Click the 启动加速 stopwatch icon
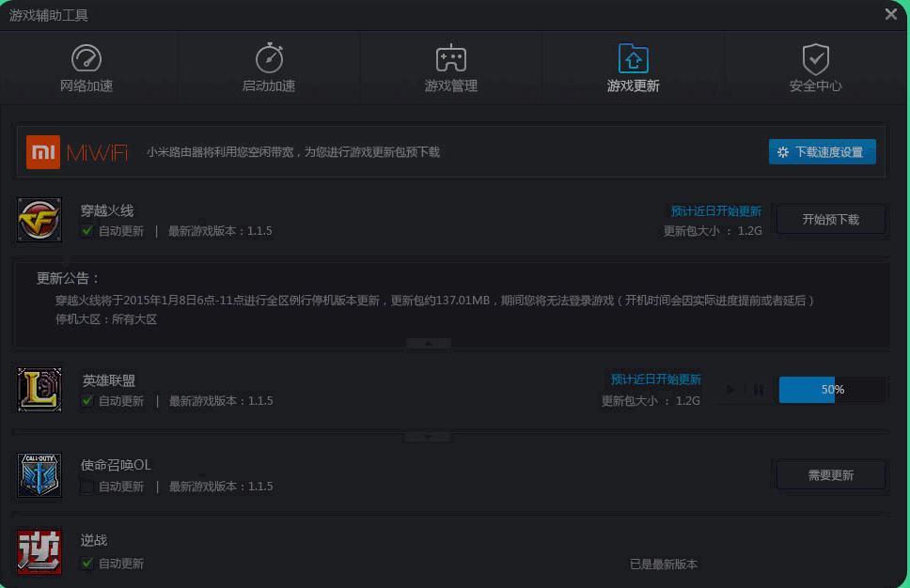 click(x=269, y=58)
